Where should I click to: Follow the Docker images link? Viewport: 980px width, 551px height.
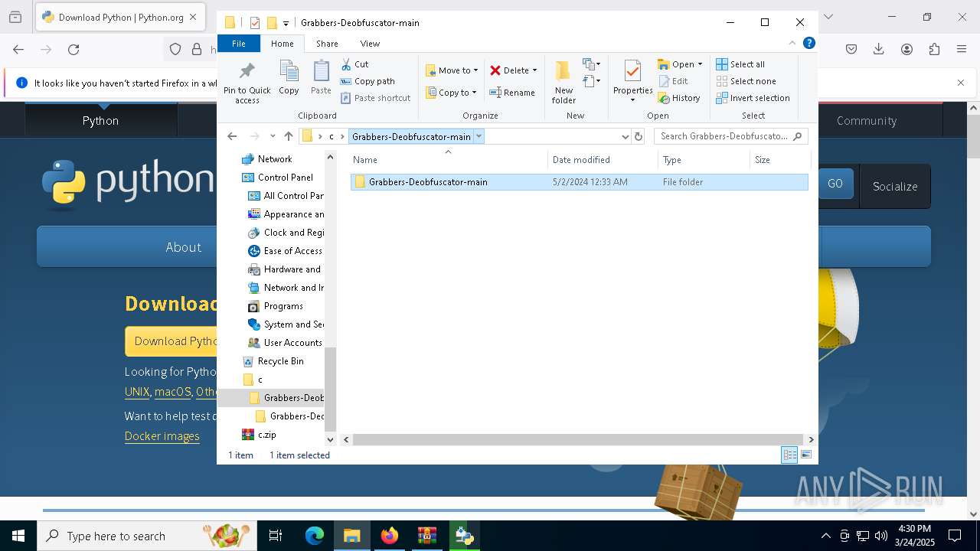[x=162, y=436]
